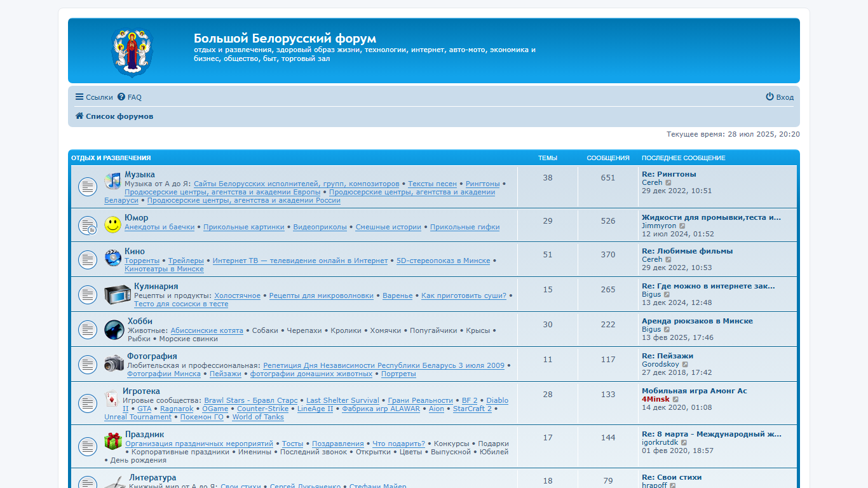
Task: Open Кинотеатры в Минске subforum
Action: 165,269
